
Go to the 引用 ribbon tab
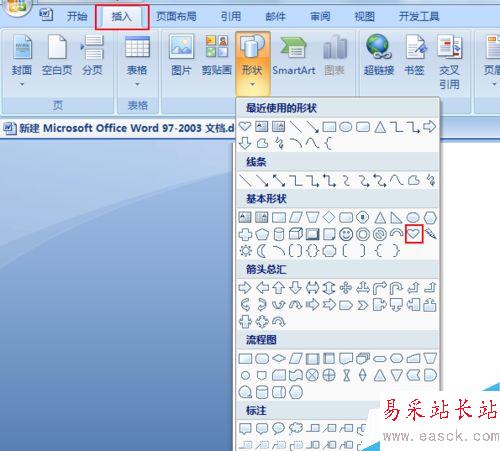(231, 16)
